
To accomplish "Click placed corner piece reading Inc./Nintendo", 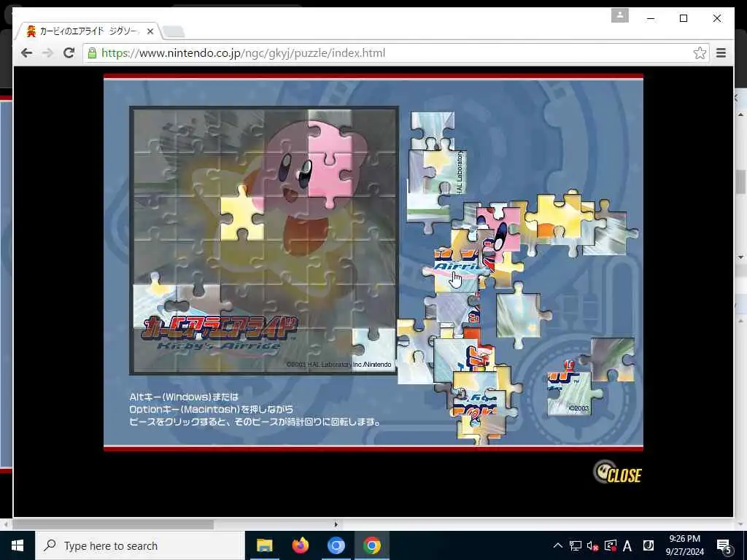I will pyautogui.click(x=373, y=350).
